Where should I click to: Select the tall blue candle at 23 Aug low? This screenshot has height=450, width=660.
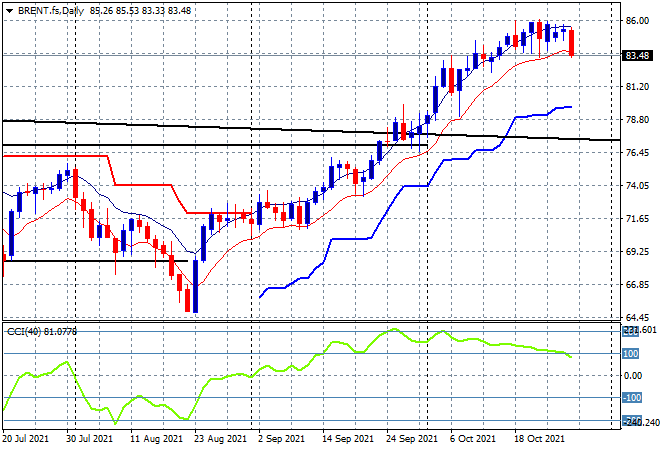click(195, 286)
